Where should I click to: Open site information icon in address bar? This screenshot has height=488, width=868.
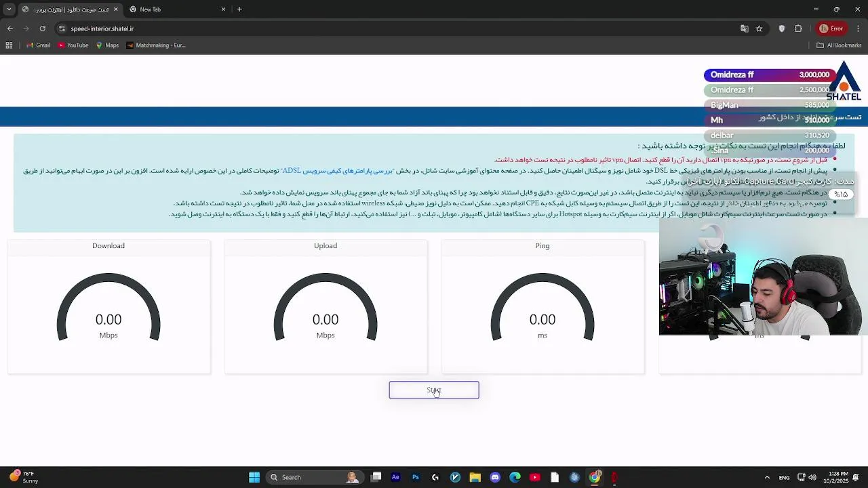pyautogui.click(x=62, y=28)
